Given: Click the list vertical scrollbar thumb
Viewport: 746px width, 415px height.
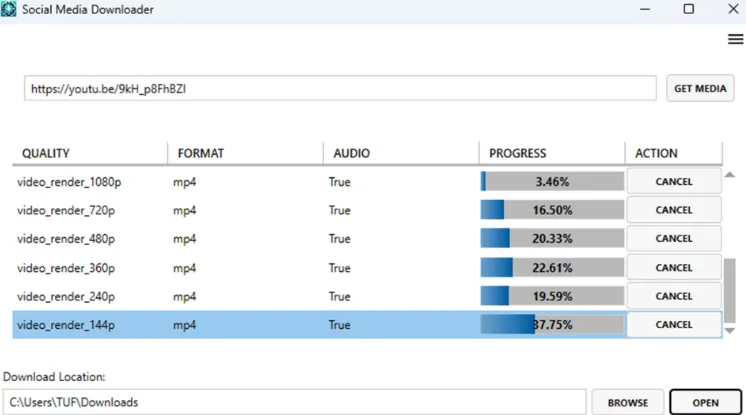Looking at the screenshot, I should point(730,291).
